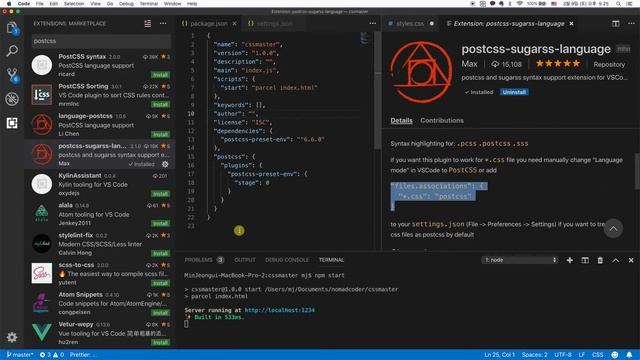Viewport: 640px width, 360px height.
Task: Close the Extension postcss-sugarss-language tab
Action: [571, 24]
